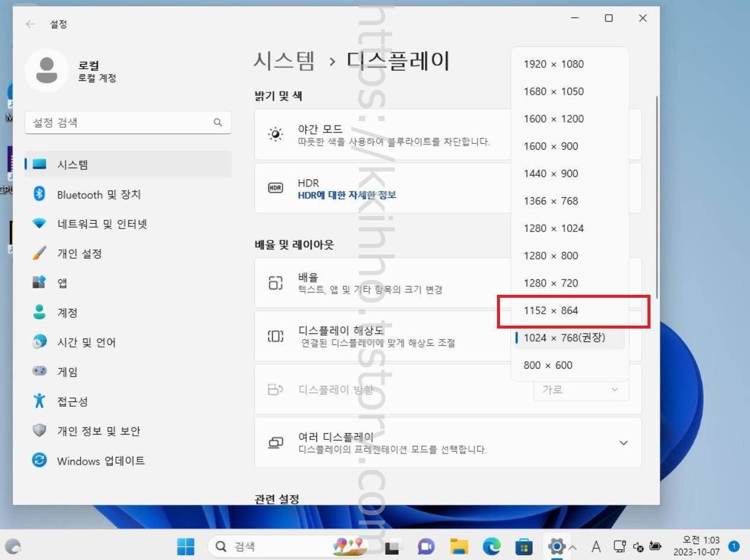Open Microsoft Store from the taskbar

click(524, 546)
